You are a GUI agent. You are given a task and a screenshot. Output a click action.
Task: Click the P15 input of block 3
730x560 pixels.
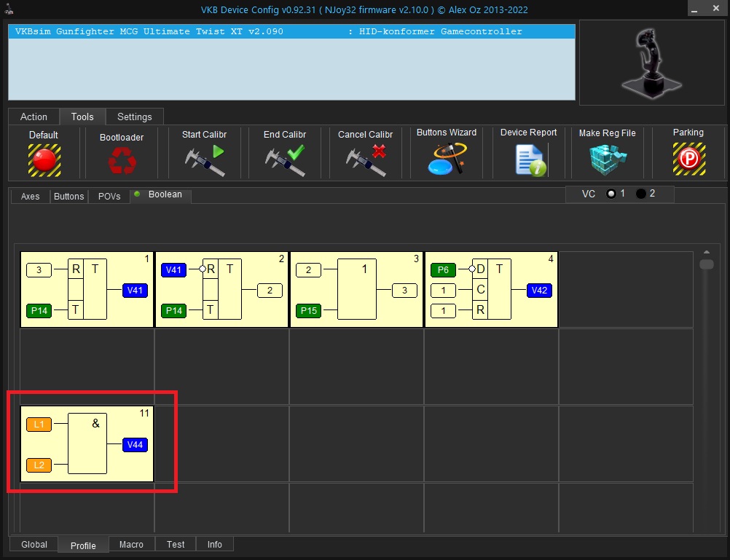309,310
